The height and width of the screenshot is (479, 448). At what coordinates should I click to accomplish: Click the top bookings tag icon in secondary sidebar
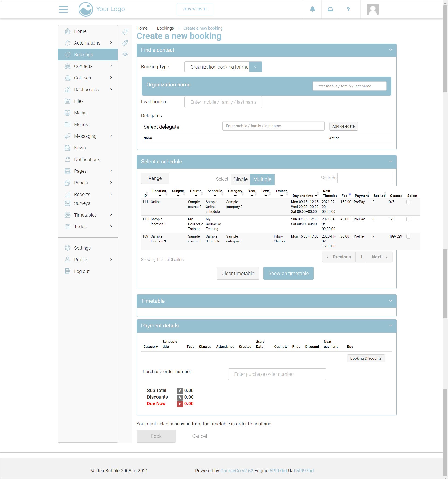click(x=125, y=31)
